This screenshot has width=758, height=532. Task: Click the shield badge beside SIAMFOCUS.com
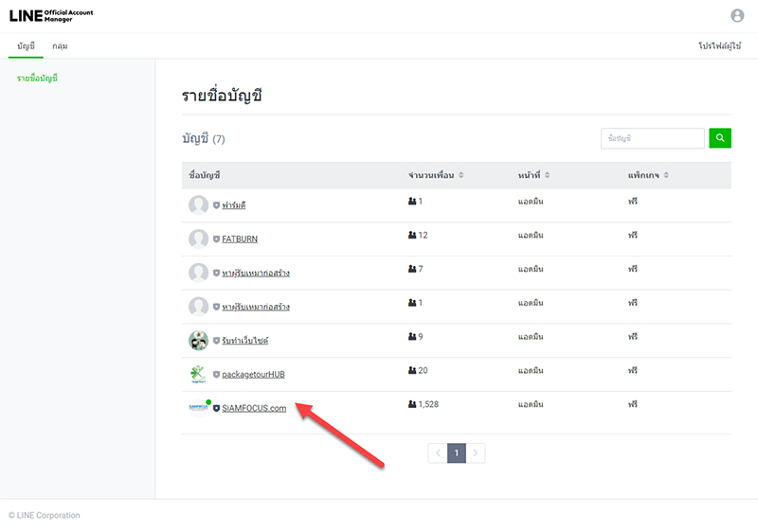coord(216,409)
